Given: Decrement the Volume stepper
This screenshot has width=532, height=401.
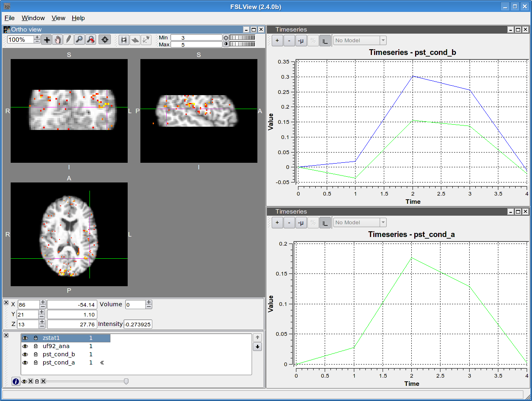Looking at the screenshot, I should pyautogui.click(x=149, y=307).
